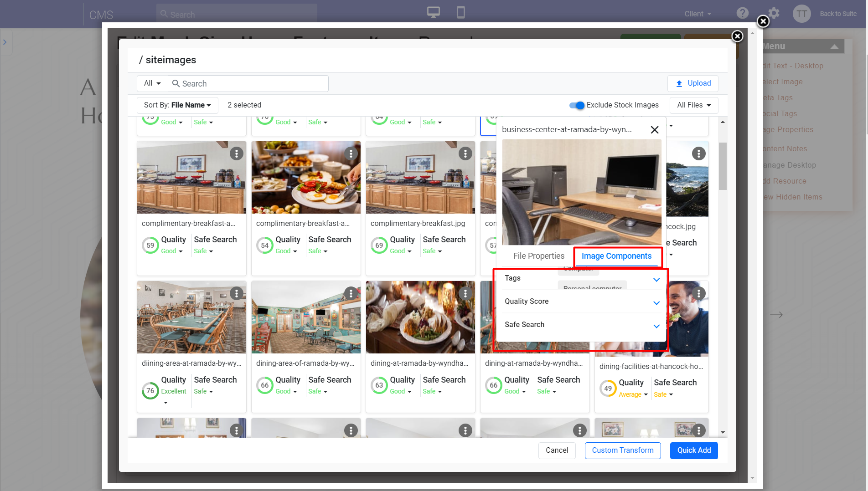
Task: Open options menu for dining-area-of-ramada image
Action: click(x=351, y=293)
